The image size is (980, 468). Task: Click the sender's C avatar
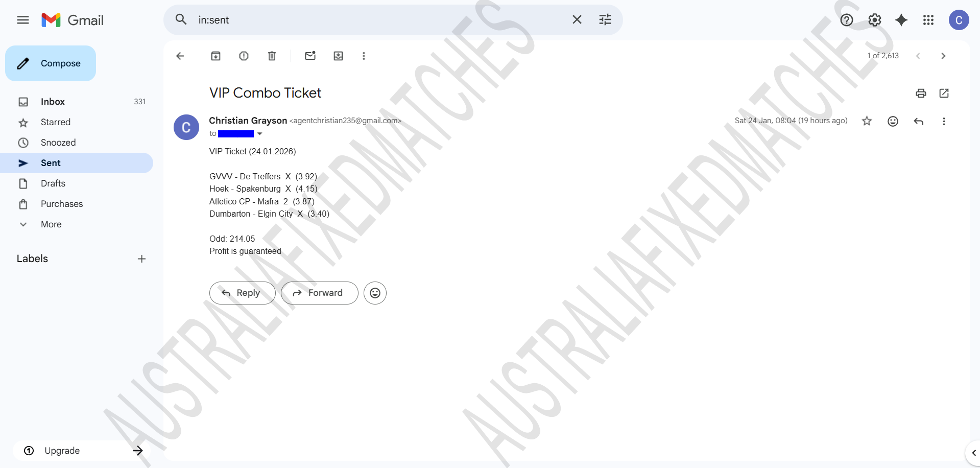click(186, 127)
